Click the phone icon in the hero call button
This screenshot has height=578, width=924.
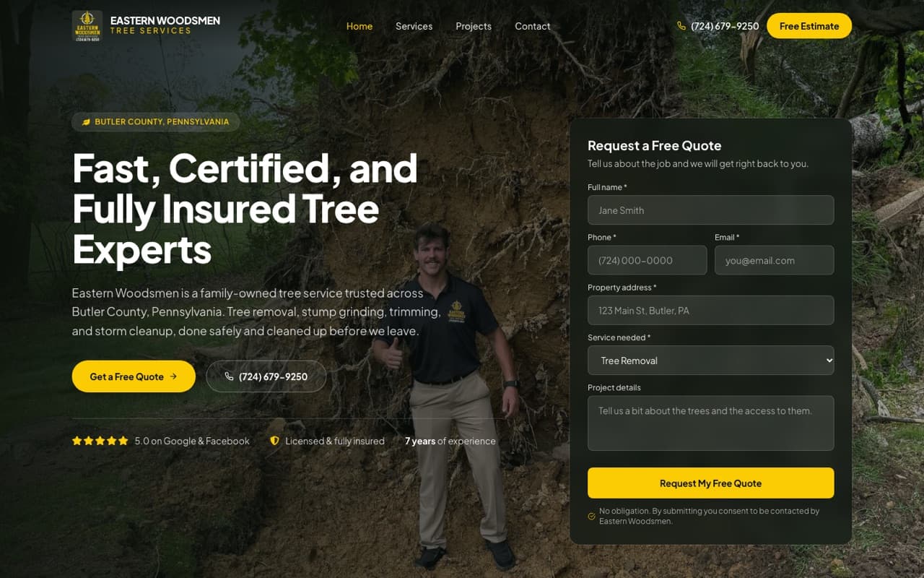point(230,376)
